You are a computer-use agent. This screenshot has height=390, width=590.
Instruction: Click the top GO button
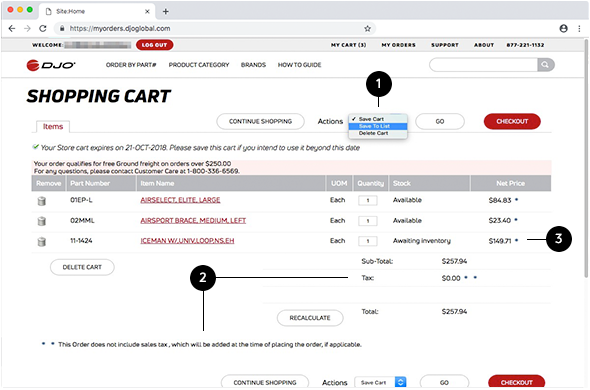tap(440, 122)
